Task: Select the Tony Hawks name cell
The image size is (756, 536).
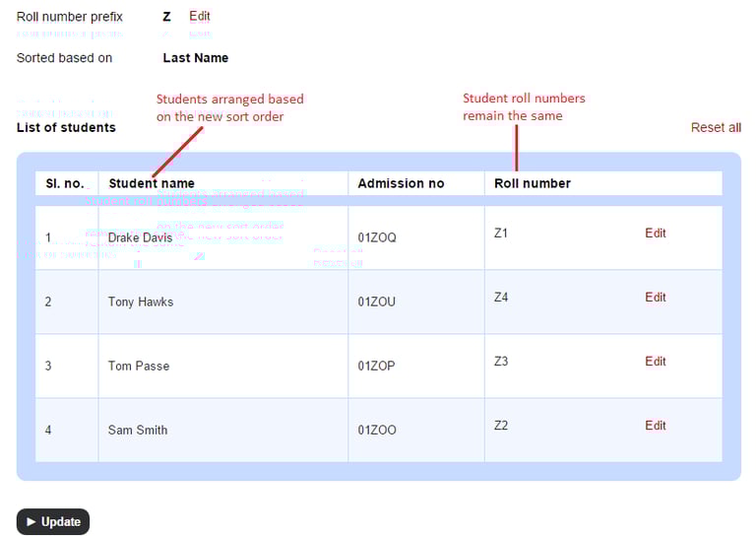Action: [x=141, y=301]
